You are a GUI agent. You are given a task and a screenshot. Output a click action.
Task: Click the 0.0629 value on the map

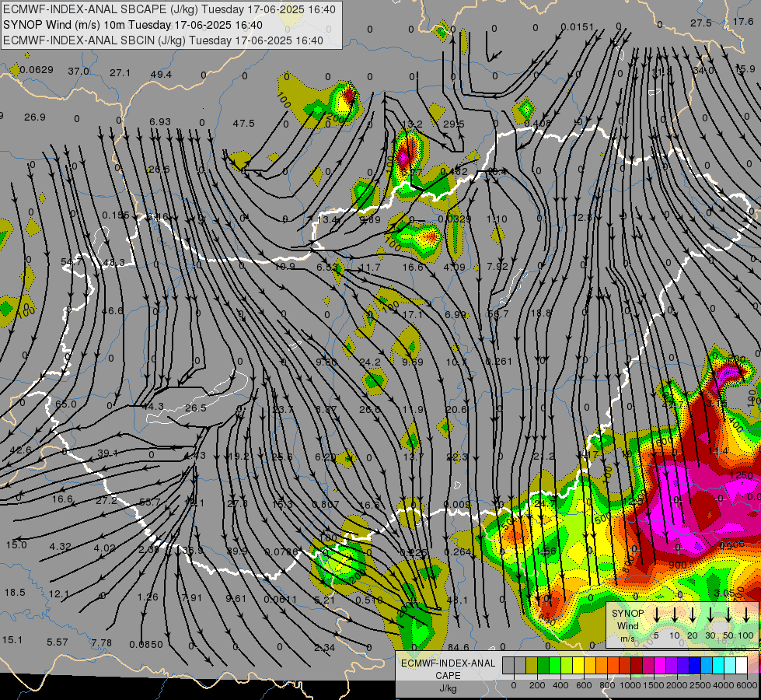(x=37, y=69)
